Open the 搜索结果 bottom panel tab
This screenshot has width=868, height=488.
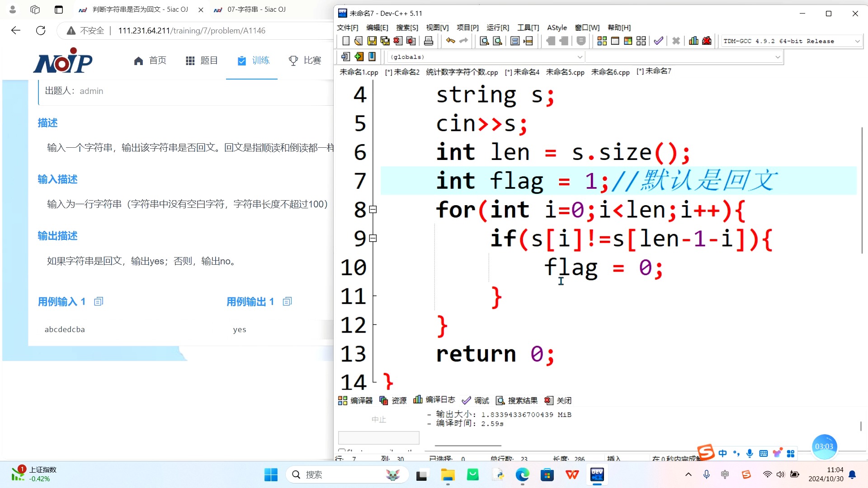[517, 400]
